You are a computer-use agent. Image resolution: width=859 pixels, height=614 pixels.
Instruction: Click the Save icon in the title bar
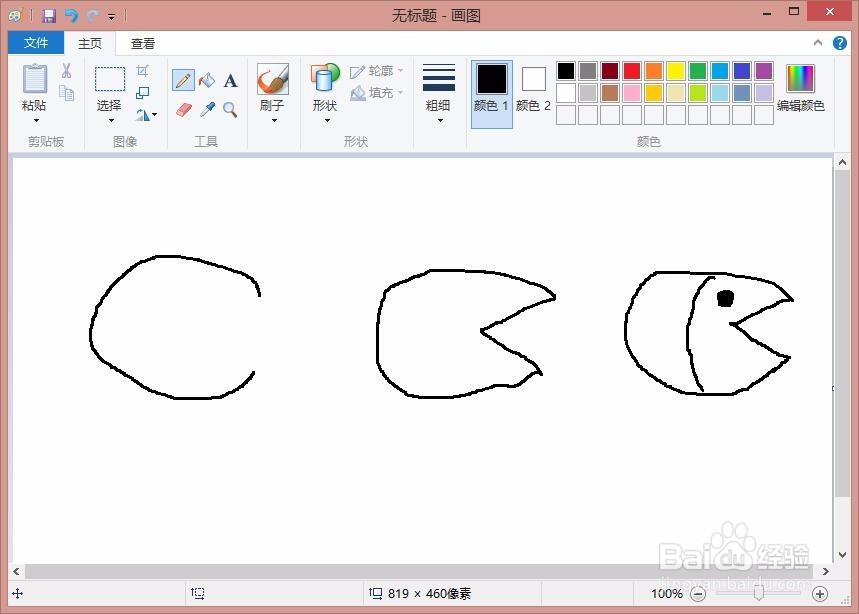(49, 15)
